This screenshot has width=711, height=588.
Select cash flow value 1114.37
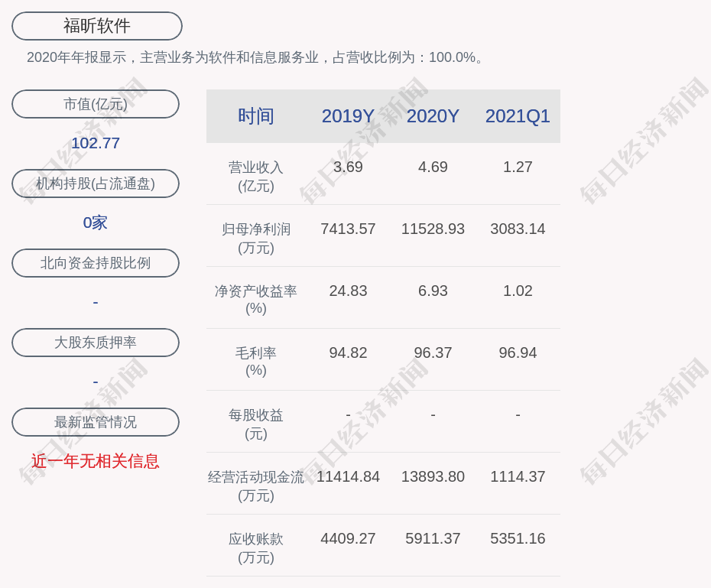[518, 476]
